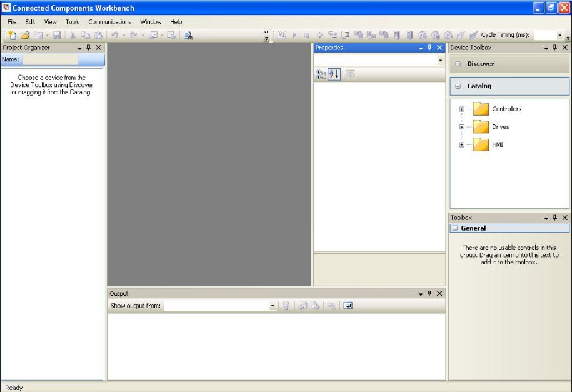
Task: Expand the Controllers tree node
Action: (x=462, y=109)
